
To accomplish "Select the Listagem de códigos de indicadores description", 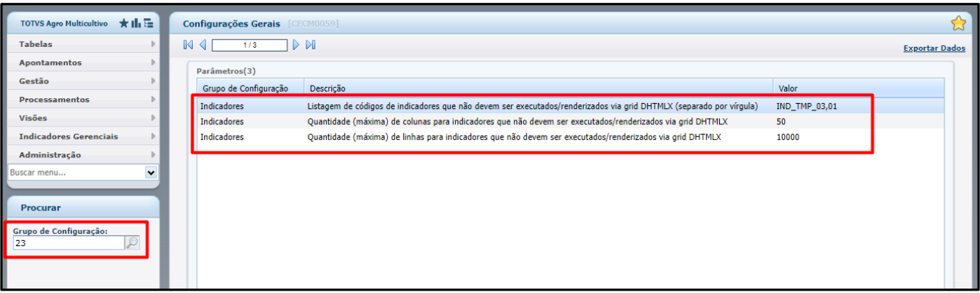I will (532, 106).
